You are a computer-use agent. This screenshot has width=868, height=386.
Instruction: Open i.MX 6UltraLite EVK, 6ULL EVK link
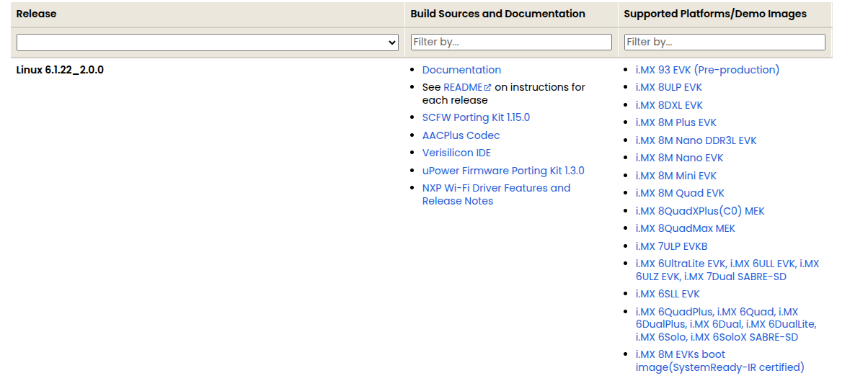[727, 270]
